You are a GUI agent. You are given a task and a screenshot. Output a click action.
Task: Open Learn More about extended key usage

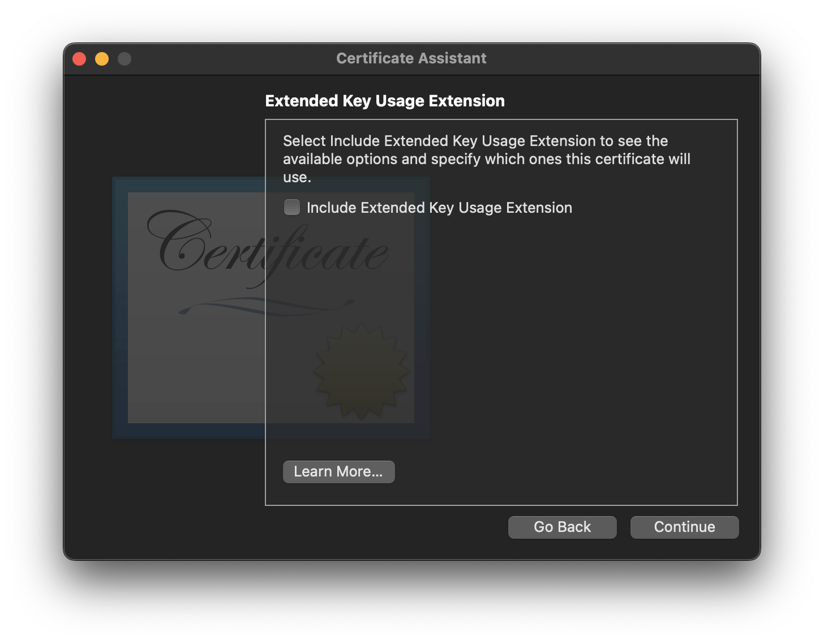tap(338, 471)
